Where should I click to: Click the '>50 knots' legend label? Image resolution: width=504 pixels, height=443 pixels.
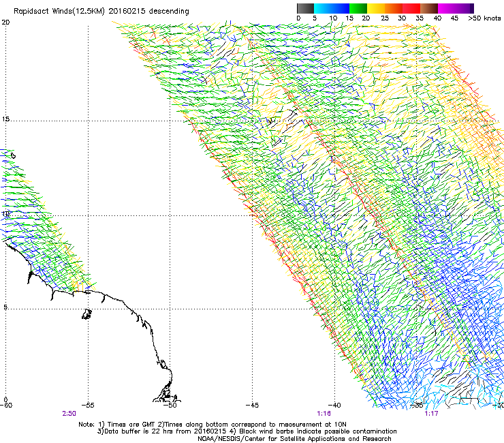pos(484,18)
